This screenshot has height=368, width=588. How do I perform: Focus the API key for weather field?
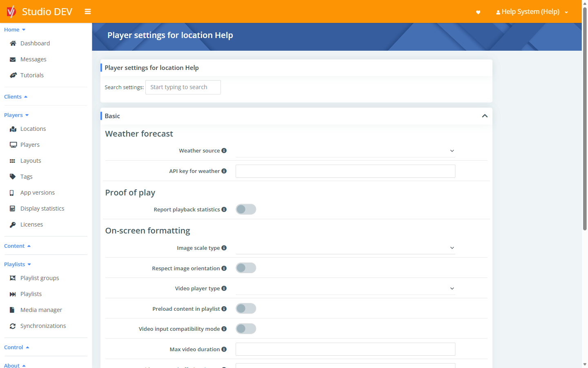[345, 171]
